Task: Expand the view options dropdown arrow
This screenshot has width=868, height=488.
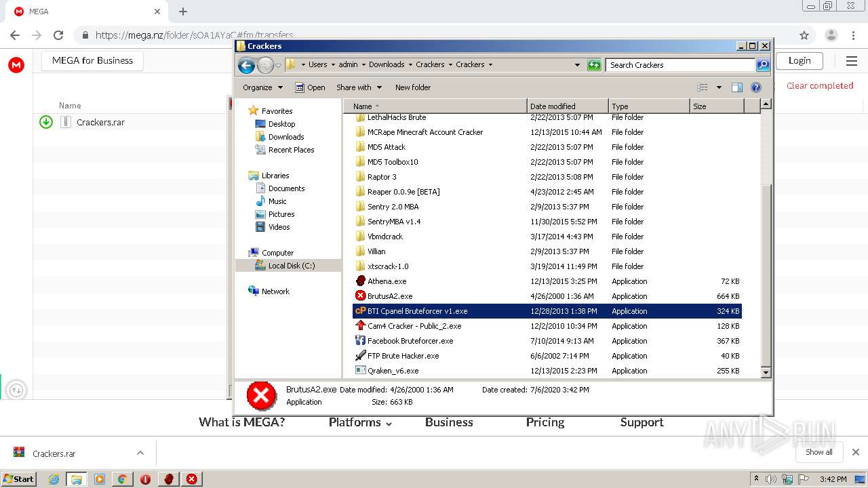Action: click(719, 87)
